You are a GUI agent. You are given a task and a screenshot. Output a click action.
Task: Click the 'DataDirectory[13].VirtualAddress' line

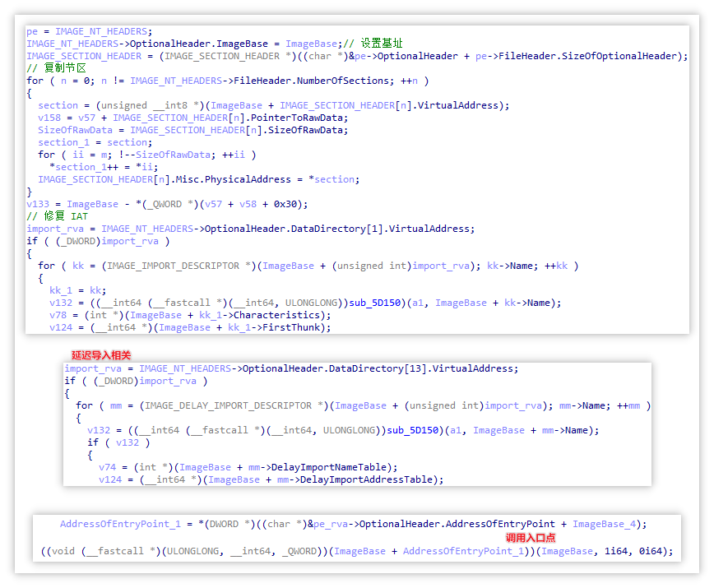pyautogui.click(x=291, y=368)
